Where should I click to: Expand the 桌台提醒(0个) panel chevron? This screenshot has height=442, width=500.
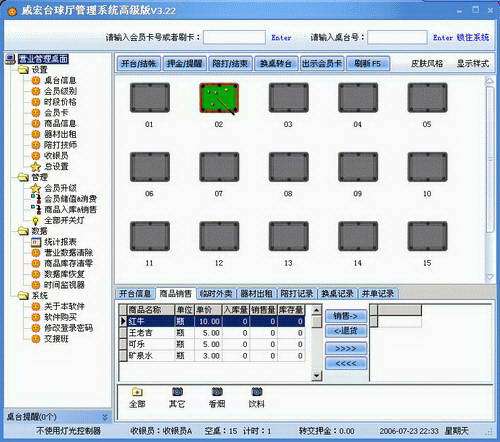[x=105, y=417]
